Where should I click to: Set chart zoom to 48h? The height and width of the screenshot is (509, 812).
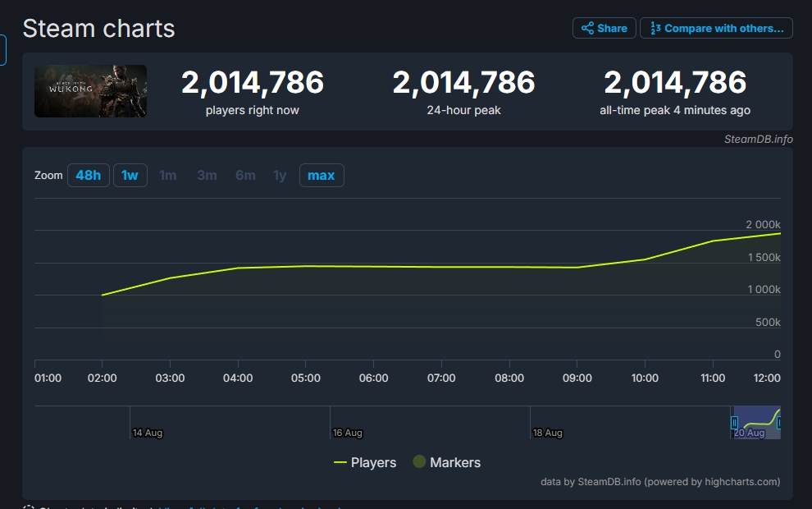[x=88, y=176]
